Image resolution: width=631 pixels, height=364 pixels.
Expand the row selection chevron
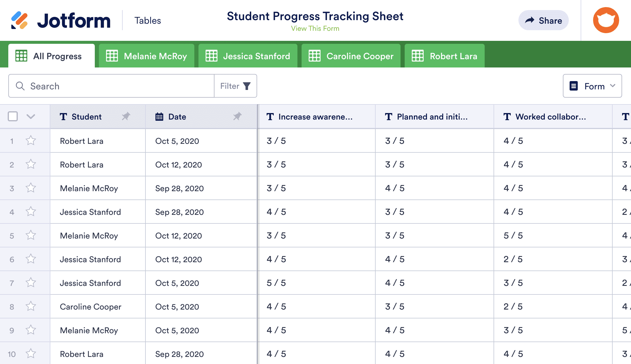click(x=31, y=116)
